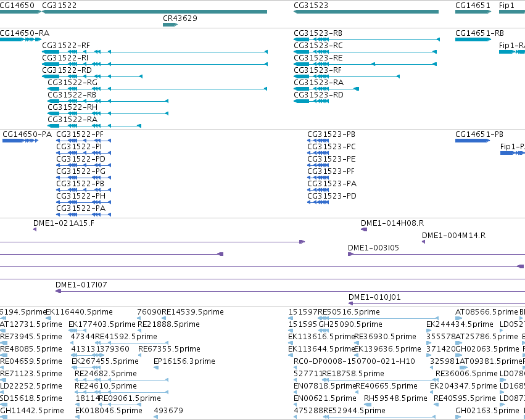Select EST label AT12731.5prime
This screenshot has width=525, height=420.
[x=31, y=324]
